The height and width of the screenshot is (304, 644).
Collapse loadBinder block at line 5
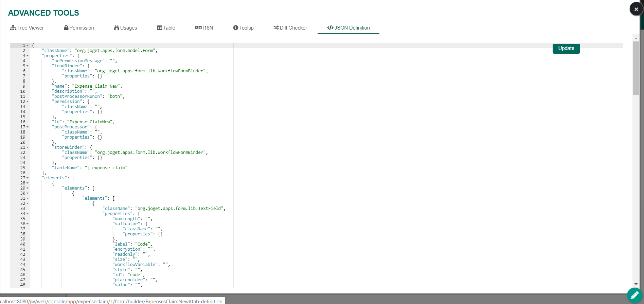(x=28, y=66)
